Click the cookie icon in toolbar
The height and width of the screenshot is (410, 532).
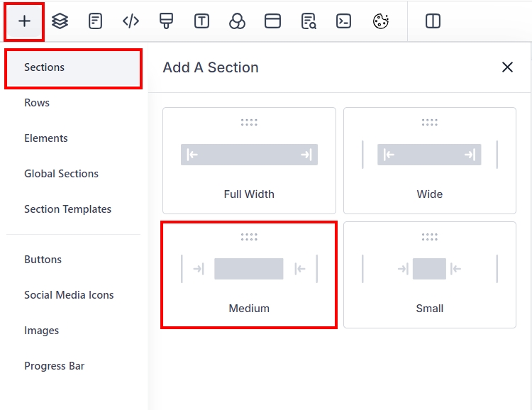point(381,21)
